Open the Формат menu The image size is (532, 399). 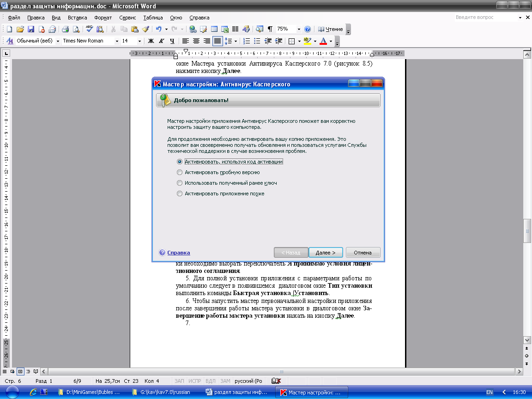pos(103,18)
